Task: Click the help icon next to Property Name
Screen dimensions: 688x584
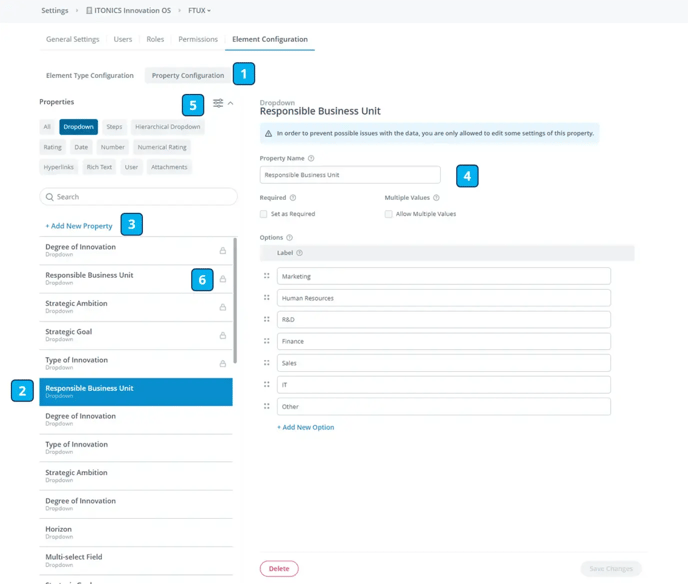Action: click(x=311, y=158)
